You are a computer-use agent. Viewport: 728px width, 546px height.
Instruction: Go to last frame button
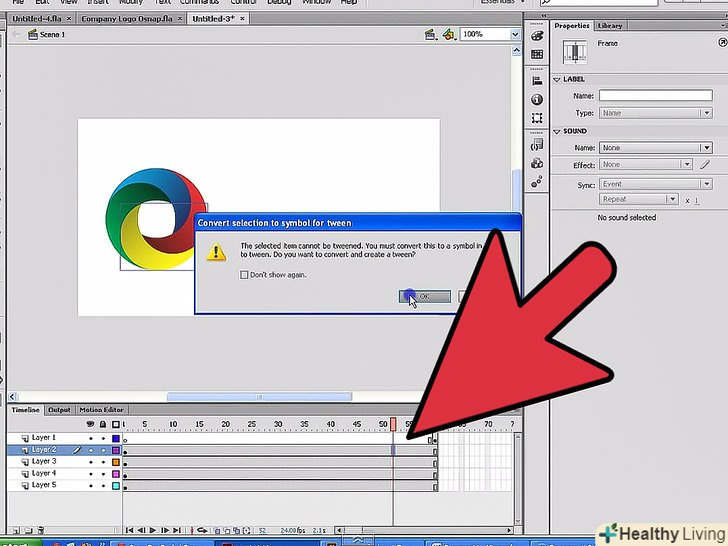(x=177, y=530)
